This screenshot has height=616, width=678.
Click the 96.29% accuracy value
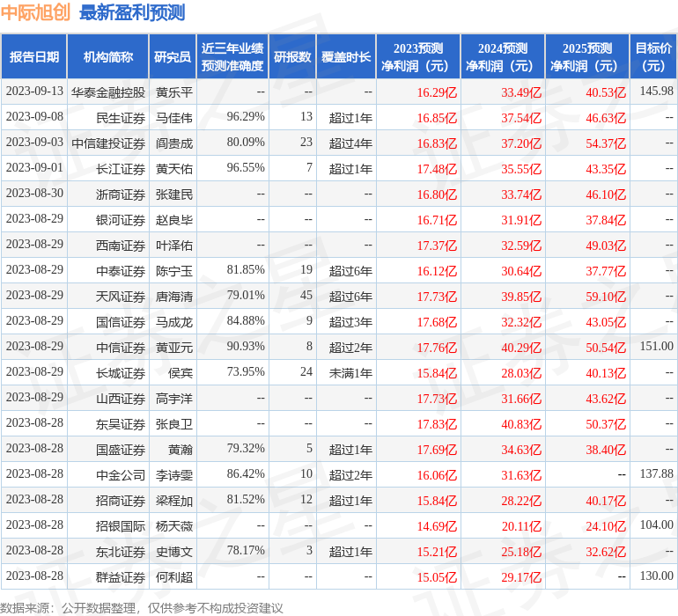(x=246, y=116)
